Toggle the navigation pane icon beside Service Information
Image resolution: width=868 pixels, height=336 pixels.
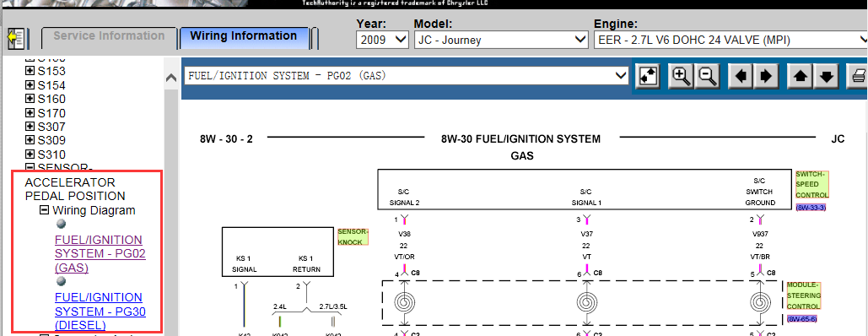pos(15,38)
